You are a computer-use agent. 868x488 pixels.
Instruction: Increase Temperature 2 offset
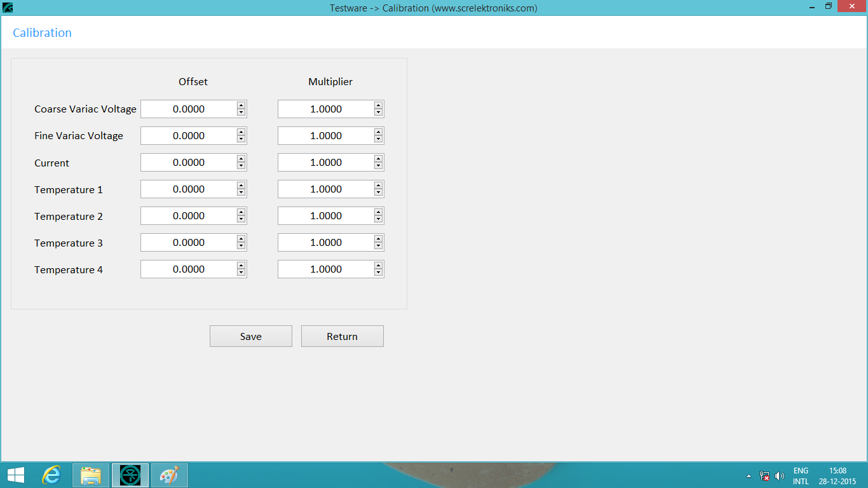point(241,212)
